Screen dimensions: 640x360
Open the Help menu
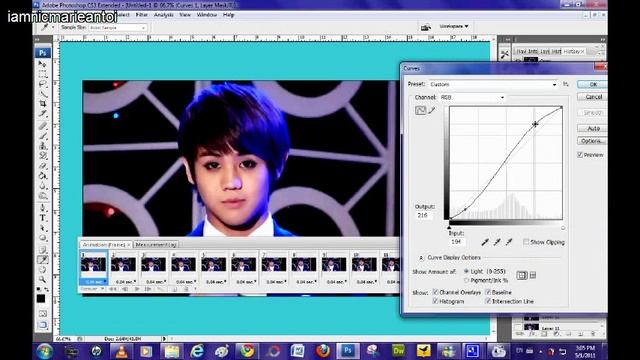pyautogui.click(x=229, y=15)
